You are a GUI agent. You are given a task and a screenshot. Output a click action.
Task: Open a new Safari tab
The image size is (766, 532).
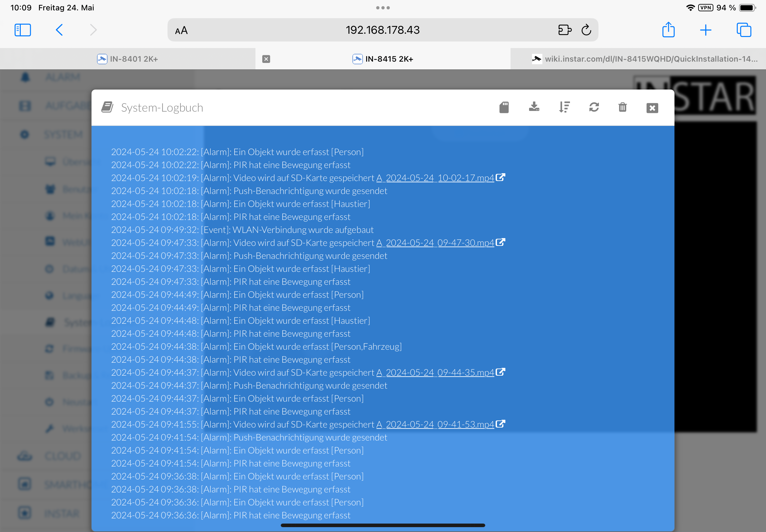click(x=706, y=30)
